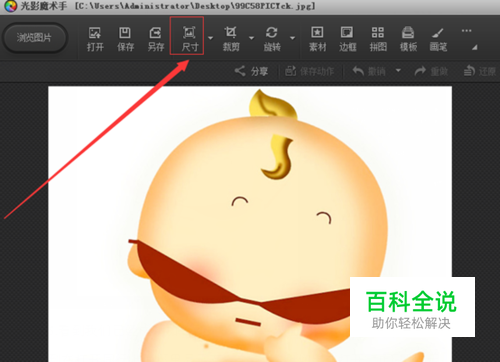Select the 画笔 brush tool
The image size is (500, 362).
click(x=438, y=39)
